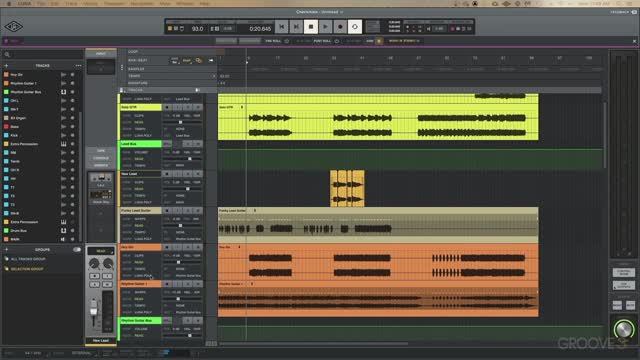Arm recording with the transport Record button

tap(340, 27)
